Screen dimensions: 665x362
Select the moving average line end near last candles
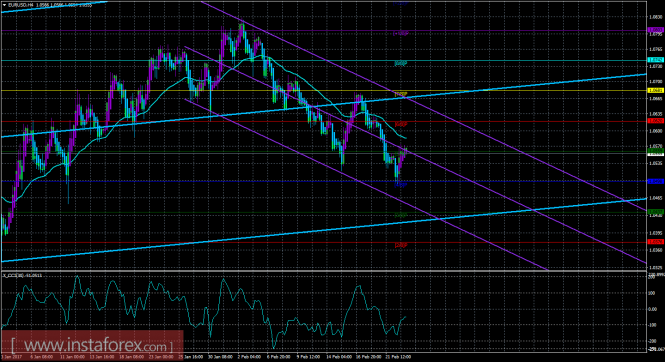[x=405, y=138]
